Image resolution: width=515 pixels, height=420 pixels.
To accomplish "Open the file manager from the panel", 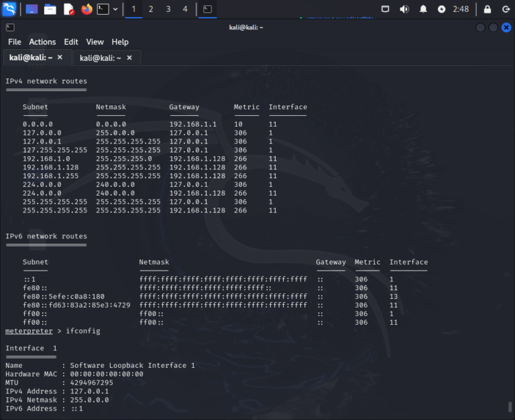I will pyautogui.click(x=50, y=9).
